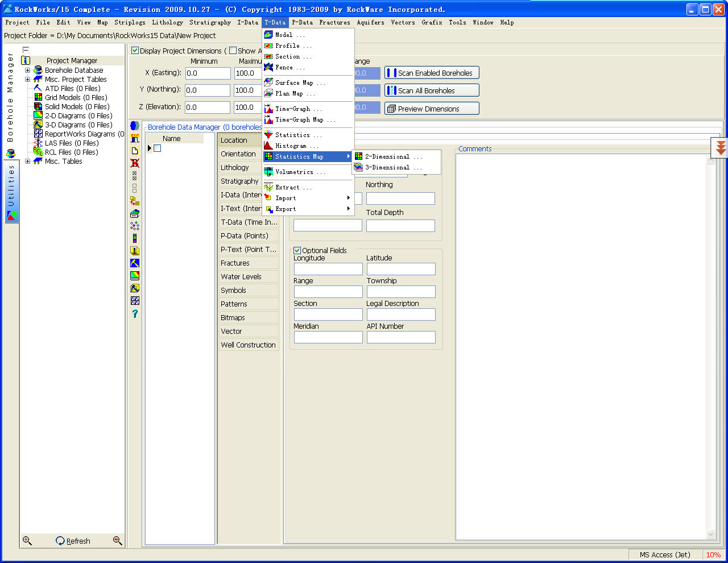Image resolution: width=728 pixels, height=563 pixels.
Task: Click the ReportWorks grid icon in vertical toolbar
Action: pyautogui.click(x=135, y=301)
